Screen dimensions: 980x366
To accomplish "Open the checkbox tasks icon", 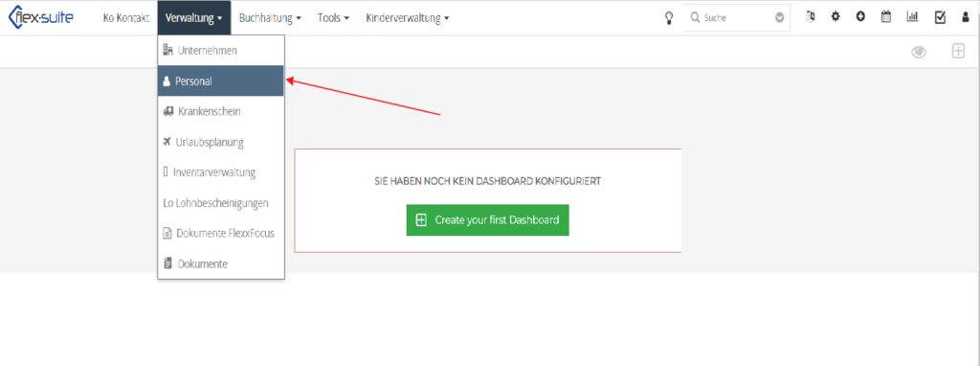I will [x=940, y=18].
